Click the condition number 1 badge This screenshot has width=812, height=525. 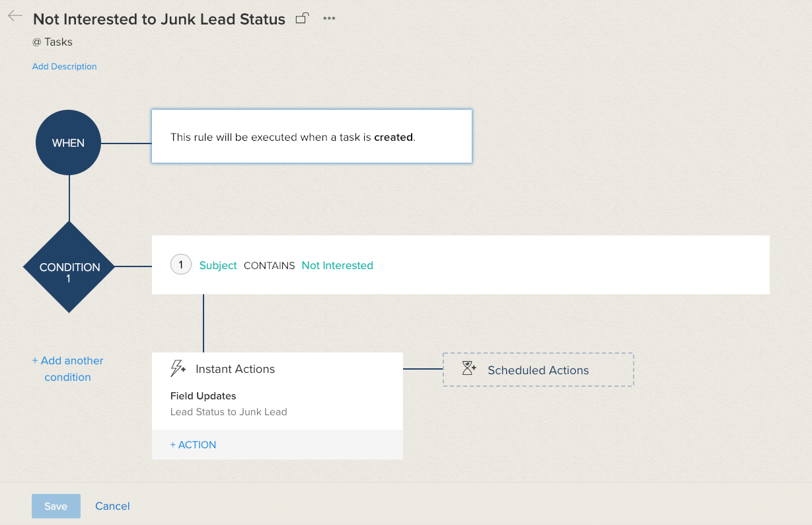pyautogui.click(x=181, y=265)
